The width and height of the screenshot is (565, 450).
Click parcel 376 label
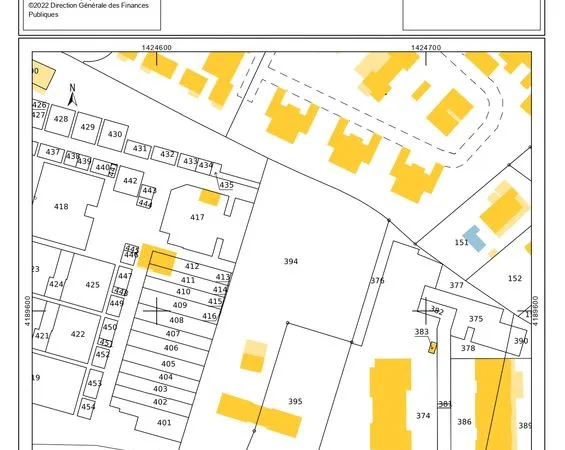[377, 280]
